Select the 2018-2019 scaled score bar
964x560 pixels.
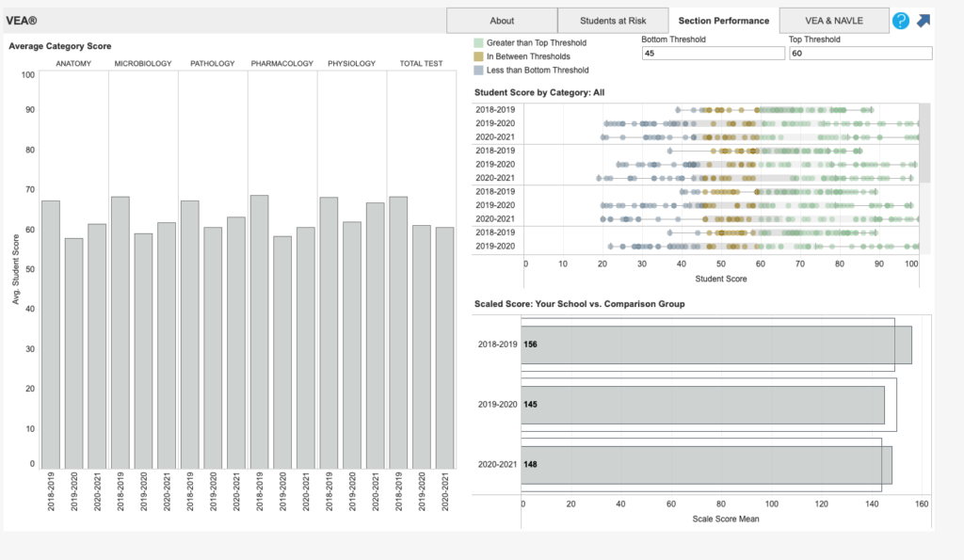(715, 344)
